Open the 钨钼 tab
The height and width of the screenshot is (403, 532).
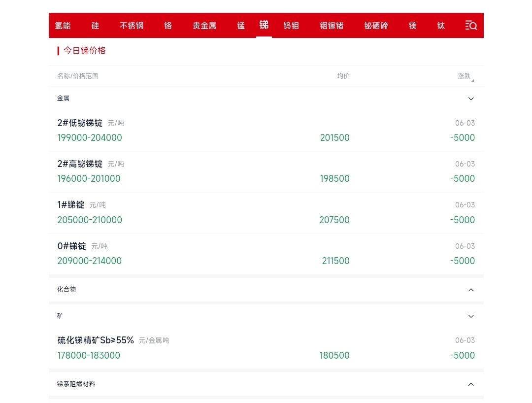292,26
